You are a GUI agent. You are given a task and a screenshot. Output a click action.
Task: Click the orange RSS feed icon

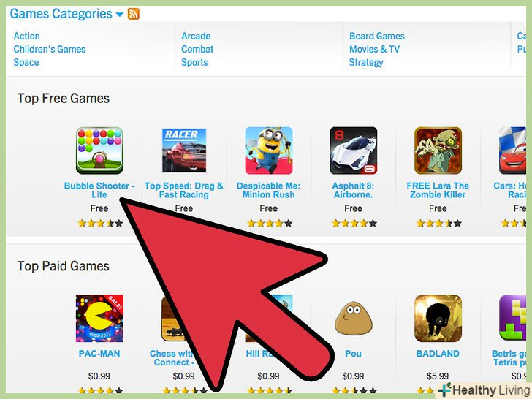pos(133,14)
